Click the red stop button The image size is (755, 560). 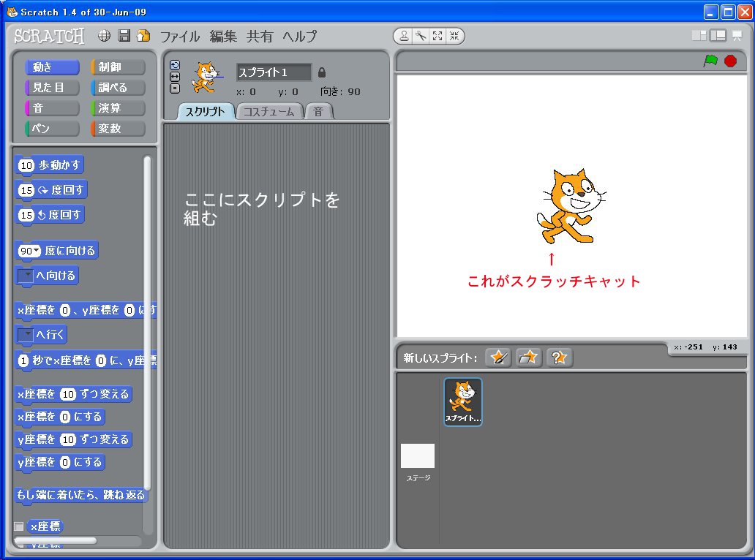[x=730, y=61]
